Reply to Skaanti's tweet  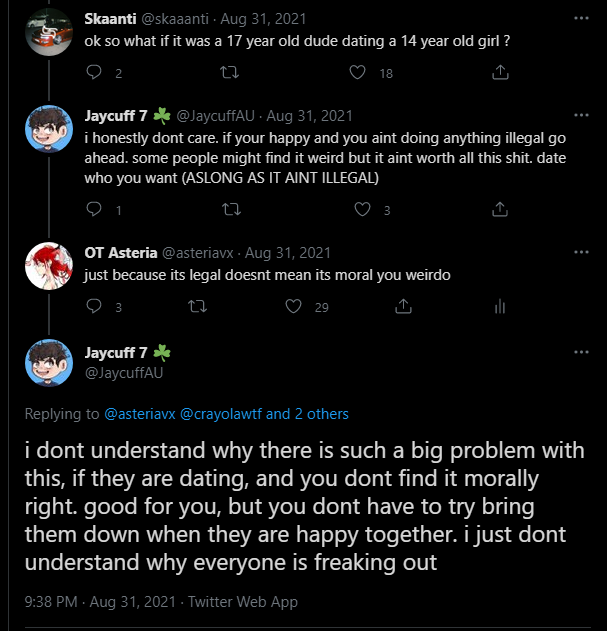pyautogui.click(x=95, y=72)
